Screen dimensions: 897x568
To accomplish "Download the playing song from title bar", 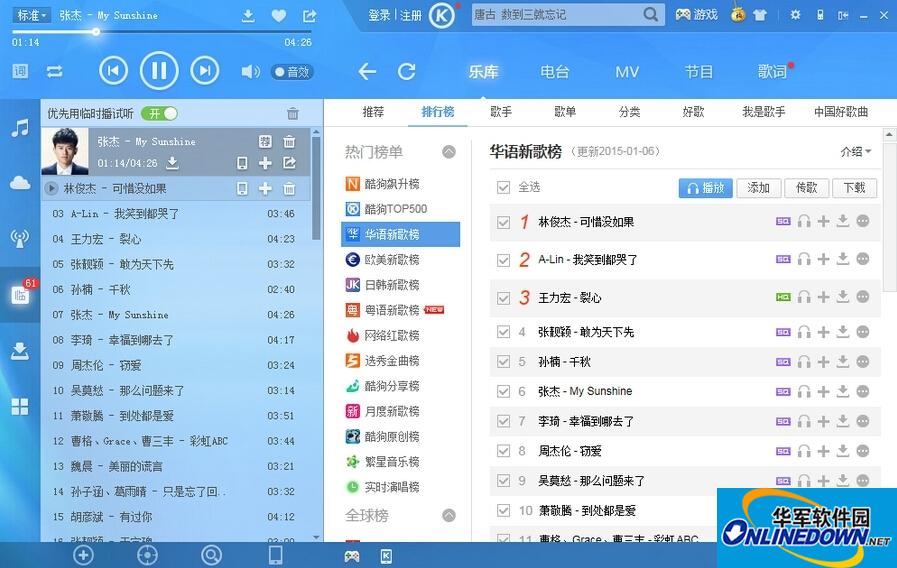I will coord(248,16).
